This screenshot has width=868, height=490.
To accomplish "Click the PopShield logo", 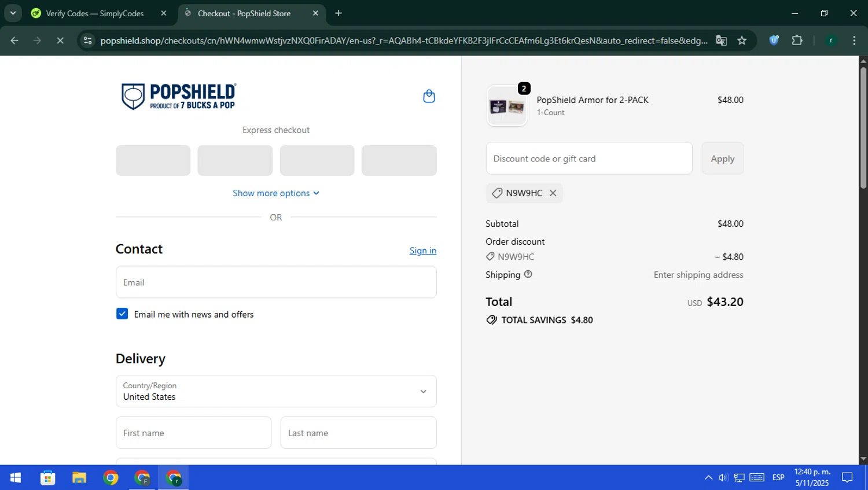I will pos(178,96).
